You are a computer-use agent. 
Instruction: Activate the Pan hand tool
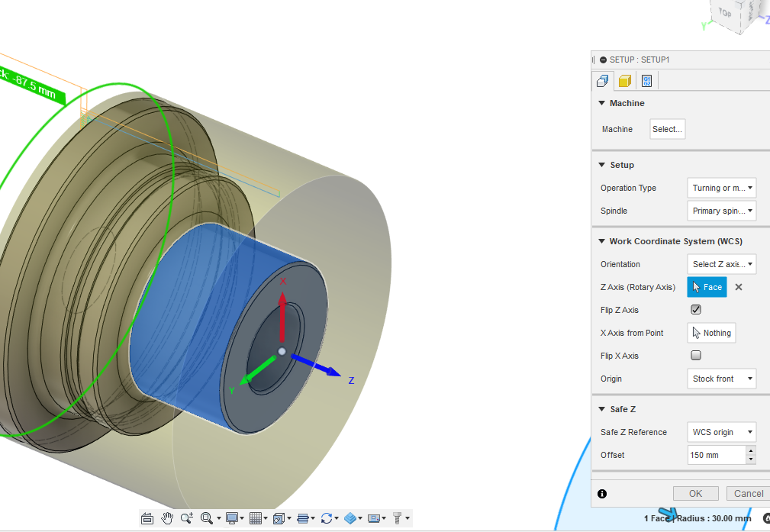(x=167, y=517)
